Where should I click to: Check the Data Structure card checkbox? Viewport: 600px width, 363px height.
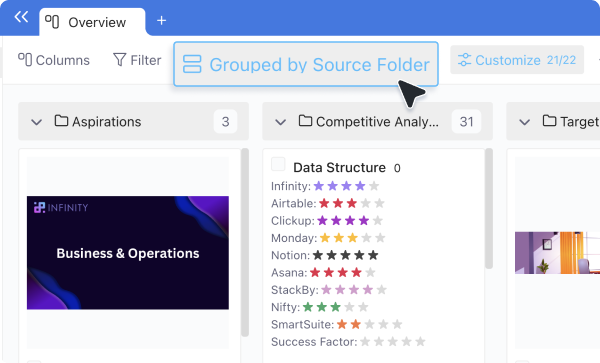coord(278,164)
